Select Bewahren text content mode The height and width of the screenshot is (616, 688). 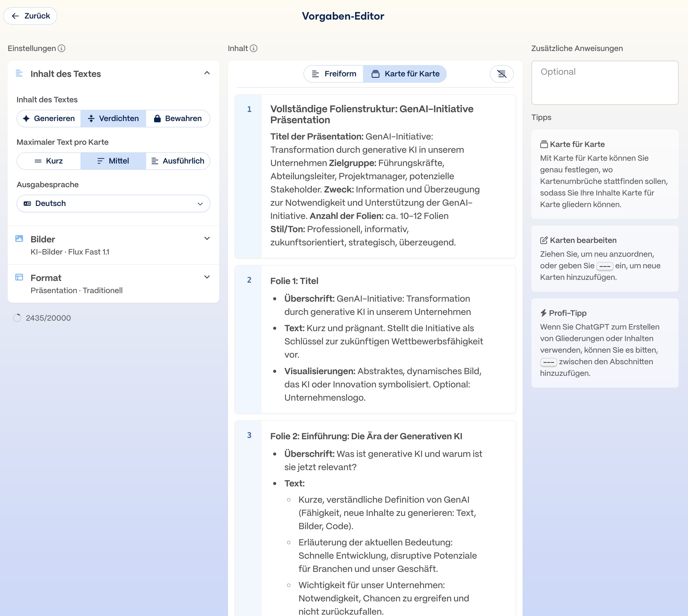pos(178,119)
